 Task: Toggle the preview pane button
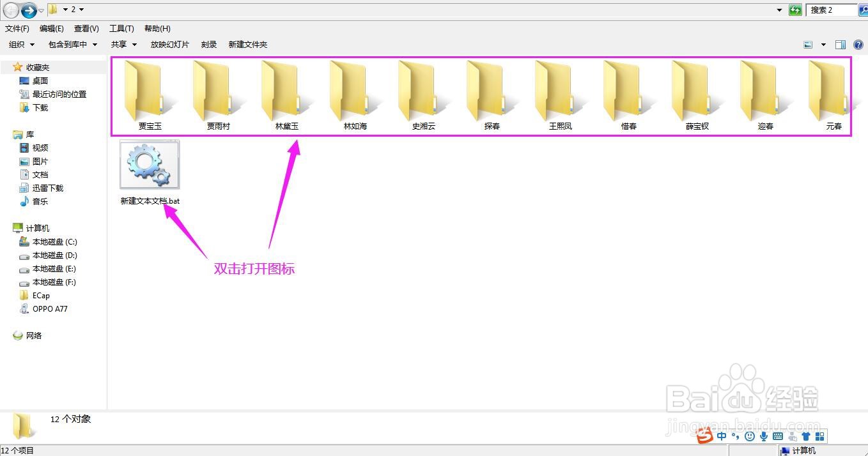tap(841, 45)
